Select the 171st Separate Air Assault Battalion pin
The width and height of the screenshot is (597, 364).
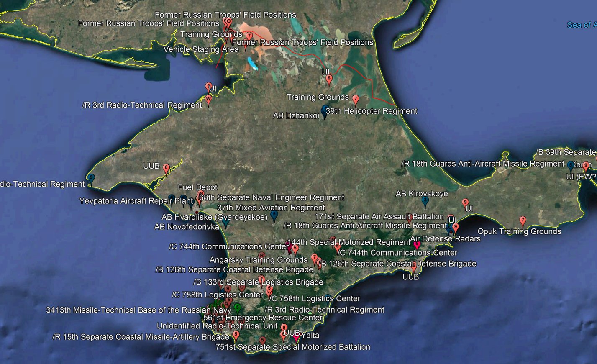(x=410, y=218)
